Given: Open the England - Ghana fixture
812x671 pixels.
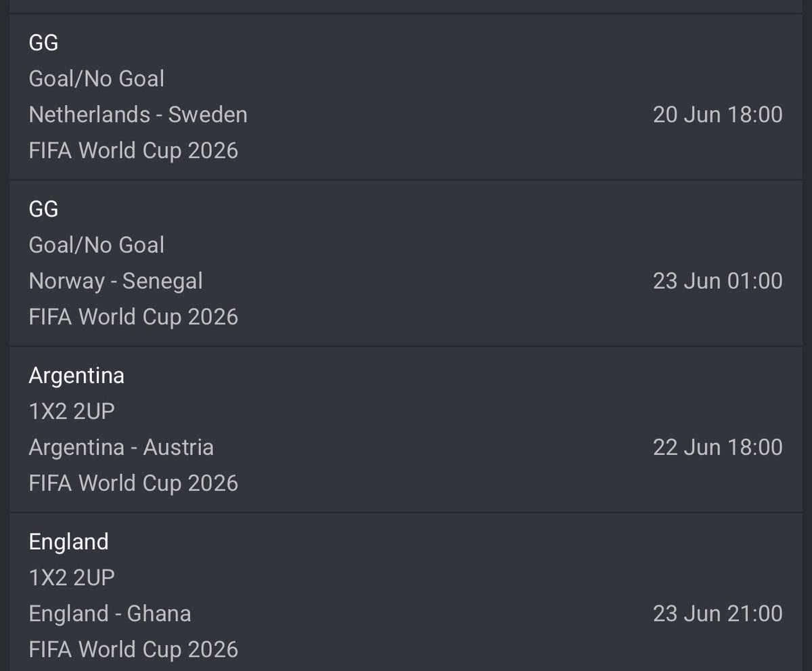Looking at the screenshot, I should tap(110, 614).
